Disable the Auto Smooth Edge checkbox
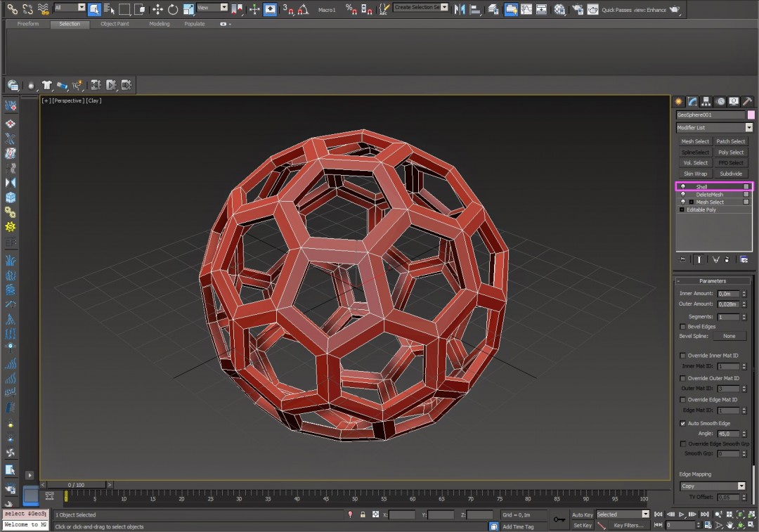 pyautogui.click(x=682, y=423)
